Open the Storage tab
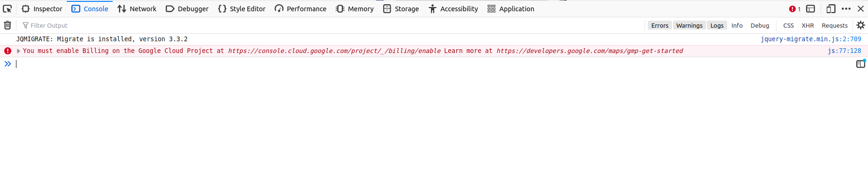 point(401,9)
